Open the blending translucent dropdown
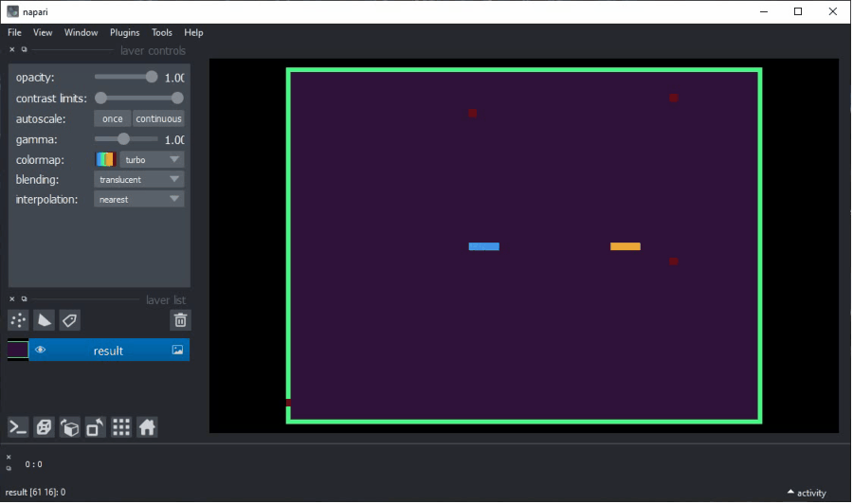Image resolution: width=853 pixels, height=504 pixels. (x=138, y=179)
